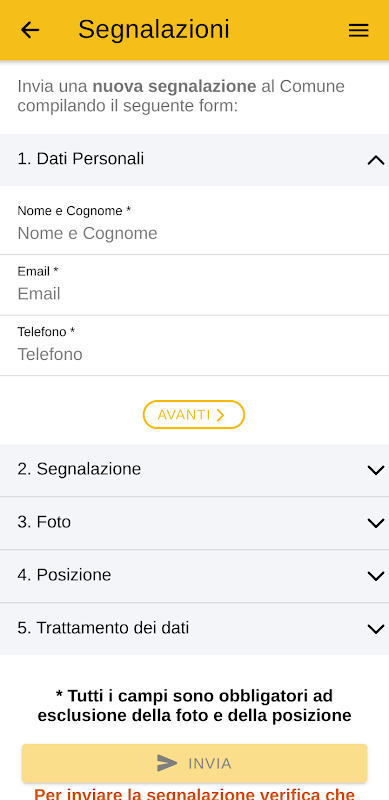
Task: Click the paper plane send icon
Action: [x=167, y=763]
